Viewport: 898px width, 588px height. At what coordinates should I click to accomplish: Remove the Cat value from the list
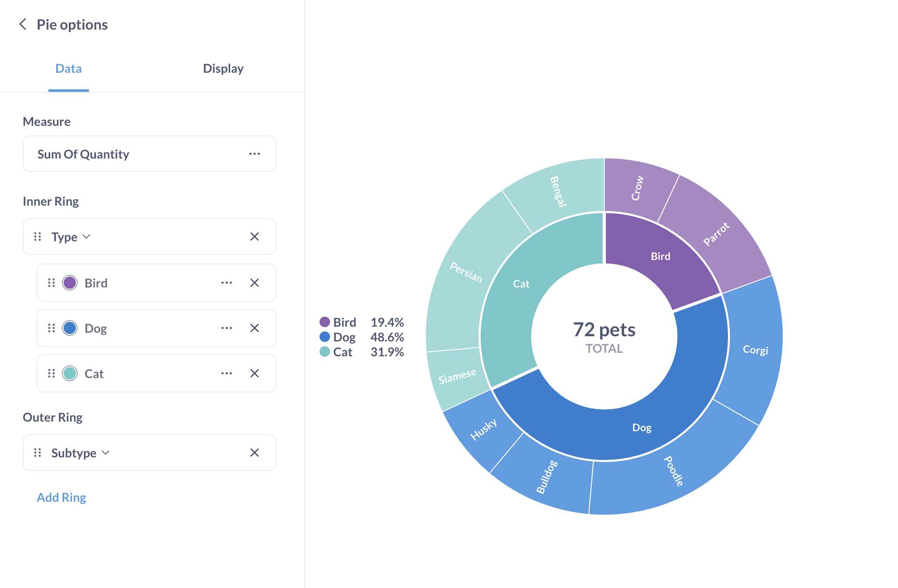255,373
